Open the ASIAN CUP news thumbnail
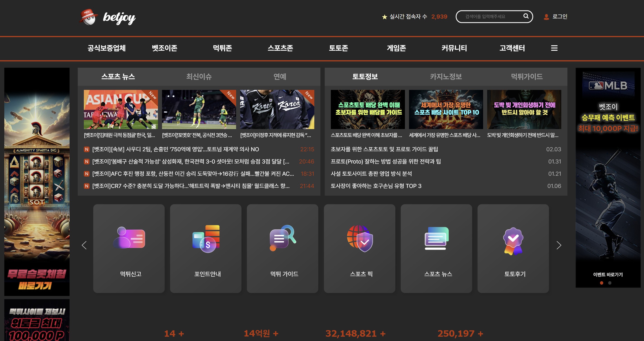The image size is (644, 341). (x=121, y=109)
